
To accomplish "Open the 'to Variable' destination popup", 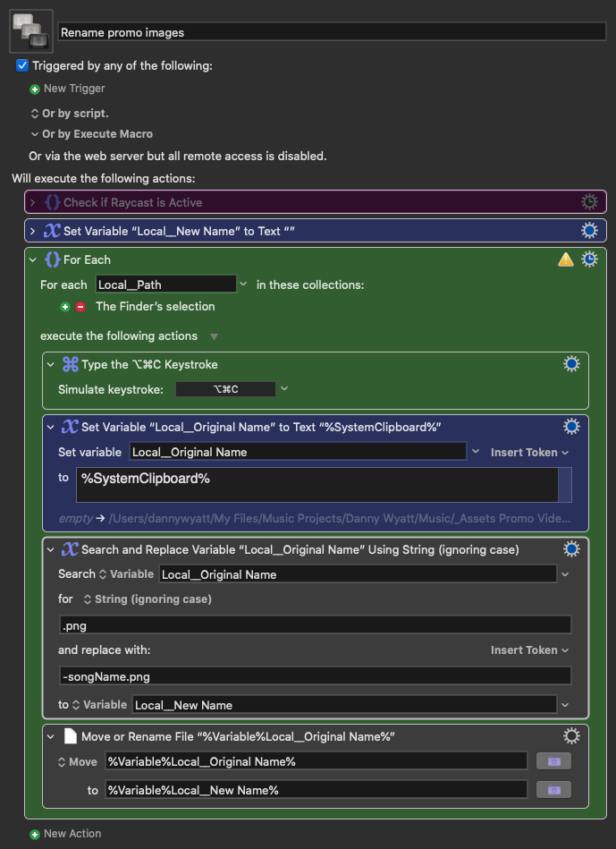I will (x=99, y=704).
